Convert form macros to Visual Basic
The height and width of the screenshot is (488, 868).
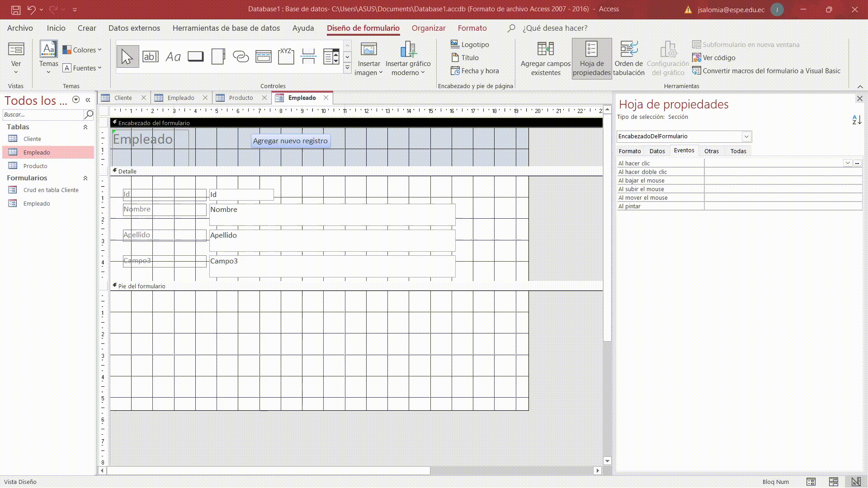[x=766, y=70]
